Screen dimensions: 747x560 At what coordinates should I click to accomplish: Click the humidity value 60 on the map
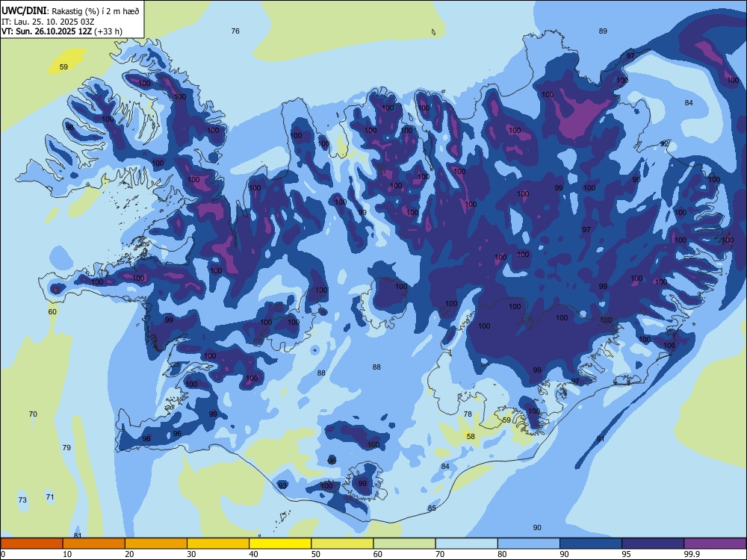point(52,311)
